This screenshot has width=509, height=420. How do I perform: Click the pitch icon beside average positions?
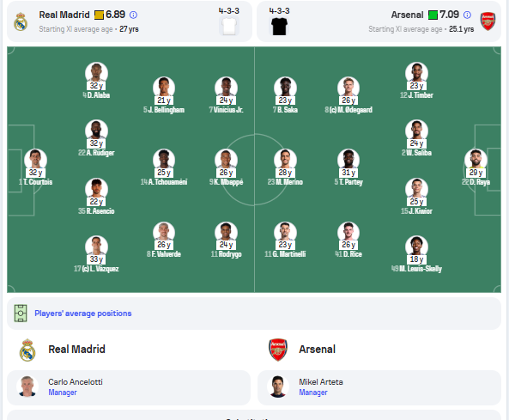coord(21,313)
